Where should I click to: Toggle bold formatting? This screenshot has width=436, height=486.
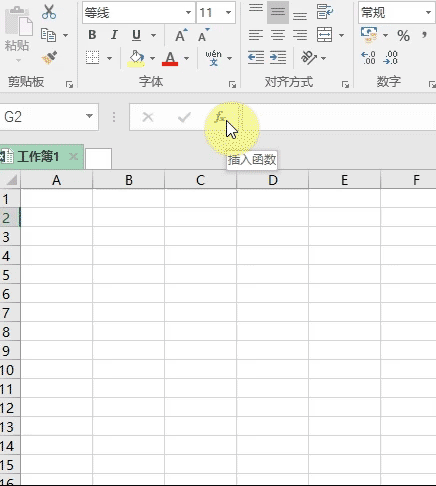coord(92,35)
